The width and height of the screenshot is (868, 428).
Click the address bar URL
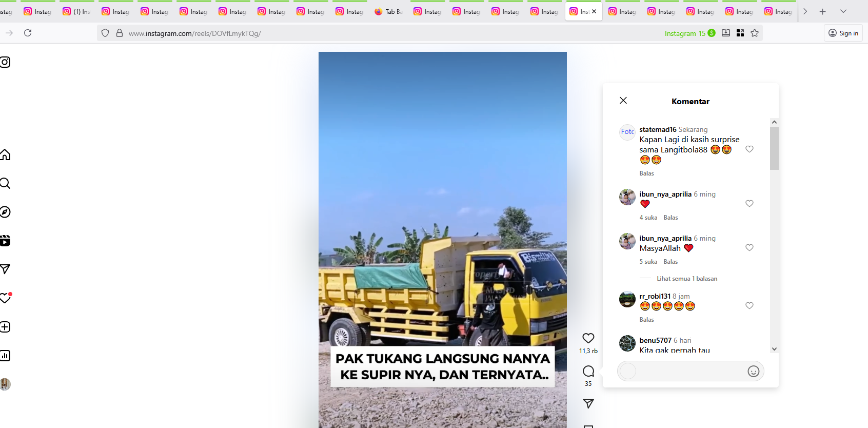point(195,33)
